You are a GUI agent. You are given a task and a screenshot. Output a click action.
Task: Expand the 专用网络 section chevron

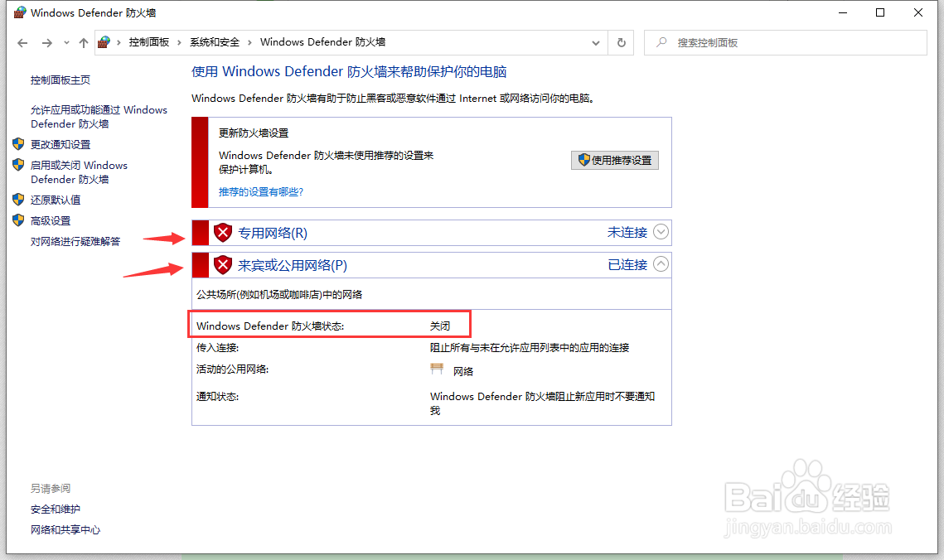(x=661, y=232)
